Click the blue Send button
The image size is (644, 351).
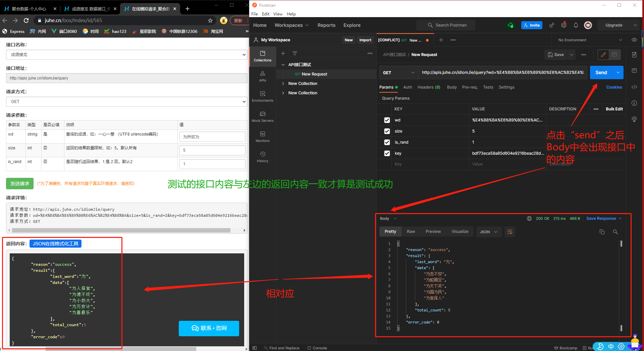[x=601, y=72]
